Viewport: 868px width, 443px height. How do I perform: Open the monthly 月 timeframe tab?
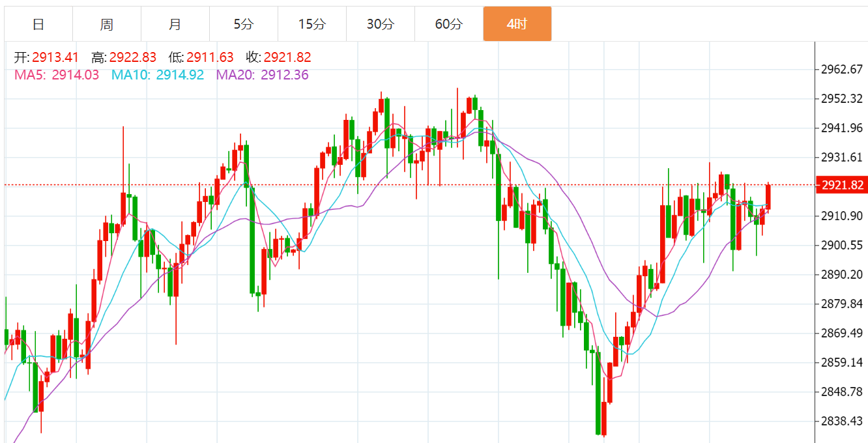pos(175,24)
